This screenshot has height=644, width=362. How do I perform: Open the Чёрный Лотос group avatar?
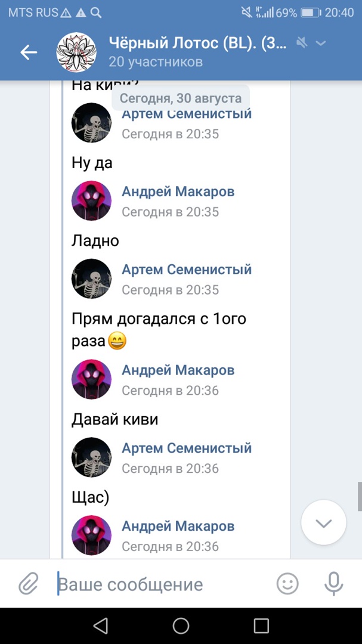(x=76, y=52)
